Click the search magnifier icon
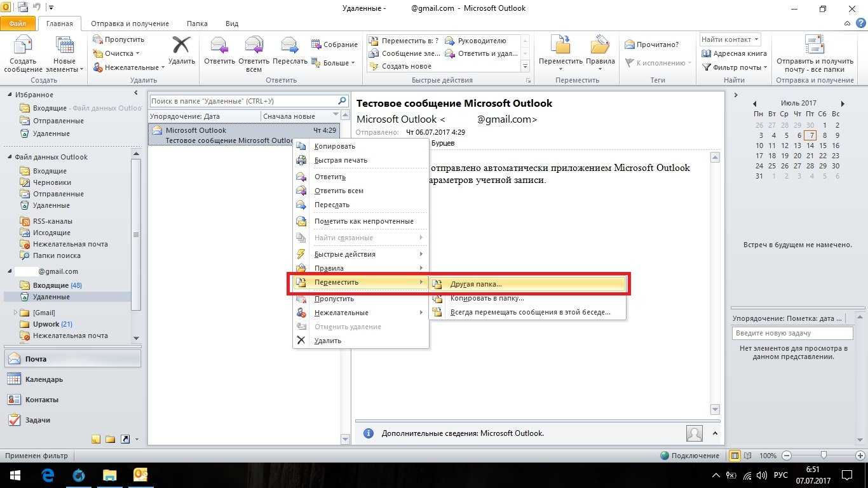The height and width of the screenshot is (488, 868). point(342,101)
